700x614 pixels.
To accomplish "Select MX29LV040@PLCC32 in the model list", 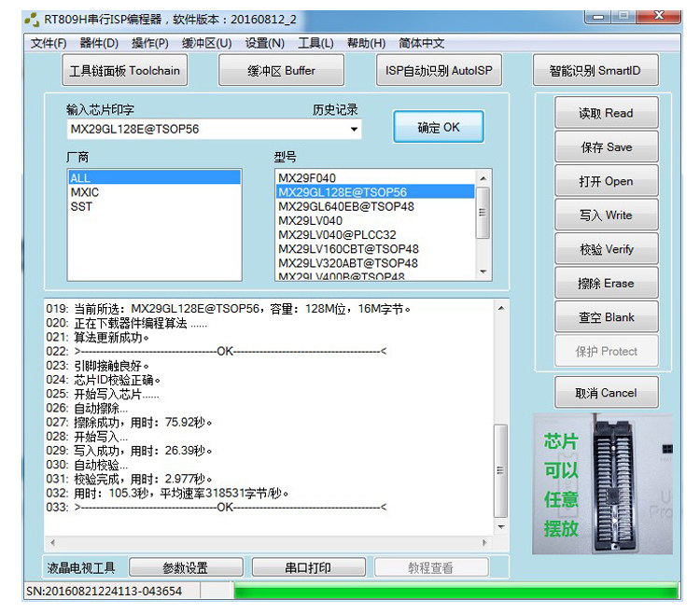I will [x=375, y=235].
